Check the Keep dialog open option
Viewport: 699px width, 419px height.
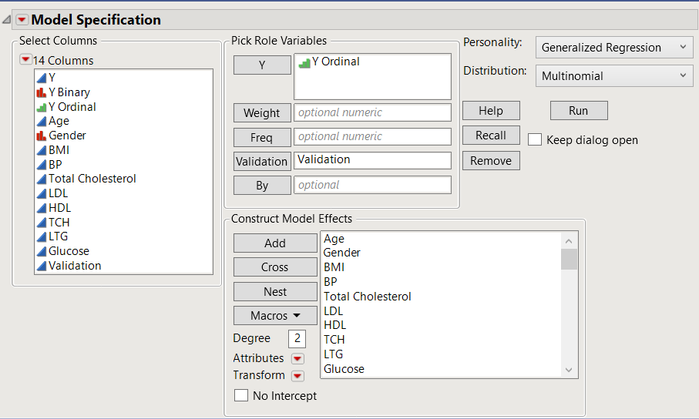535,140
